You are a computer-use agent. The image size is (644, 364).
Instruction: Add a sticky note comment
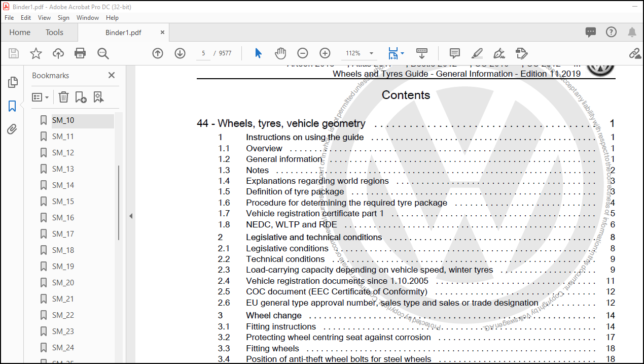(455, 53)
